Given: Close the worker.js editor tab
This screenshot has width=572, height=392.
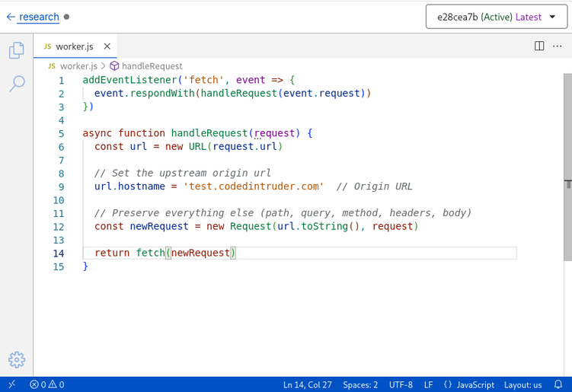Looking at the screenshot, I should 107,46.
